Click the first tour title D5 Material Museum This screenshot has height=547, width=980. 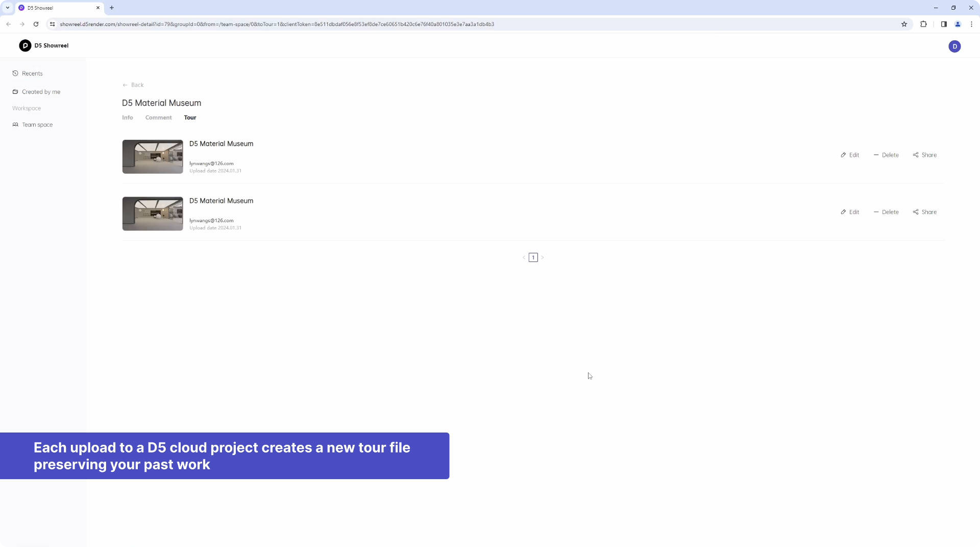(x=221, y=144)
